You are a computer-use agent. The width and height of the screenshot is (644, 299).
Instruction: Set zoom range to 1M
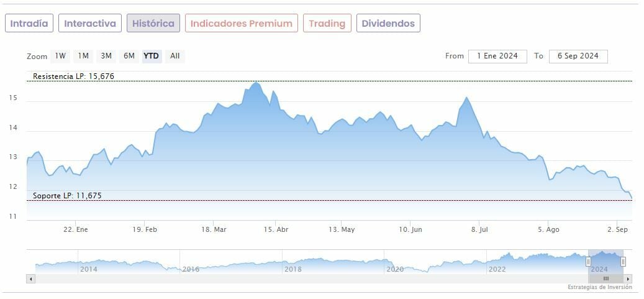[x=83, y=56]
